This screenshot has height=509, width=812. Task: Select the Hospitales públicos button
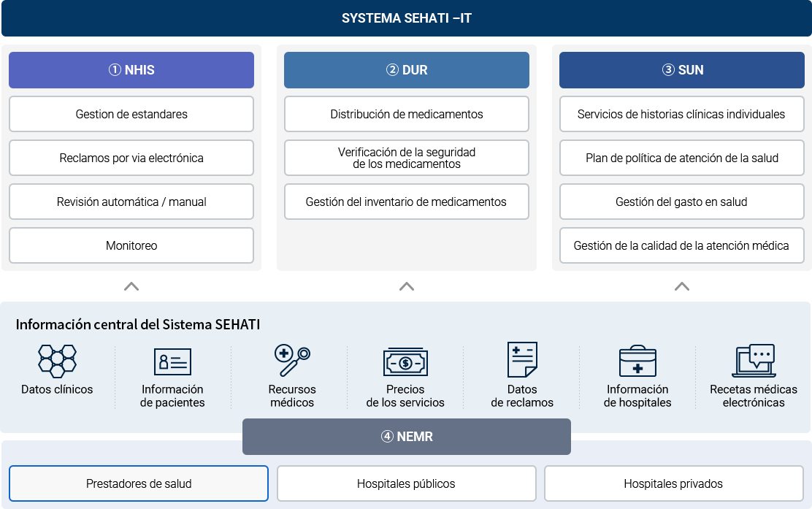point(406,483)
